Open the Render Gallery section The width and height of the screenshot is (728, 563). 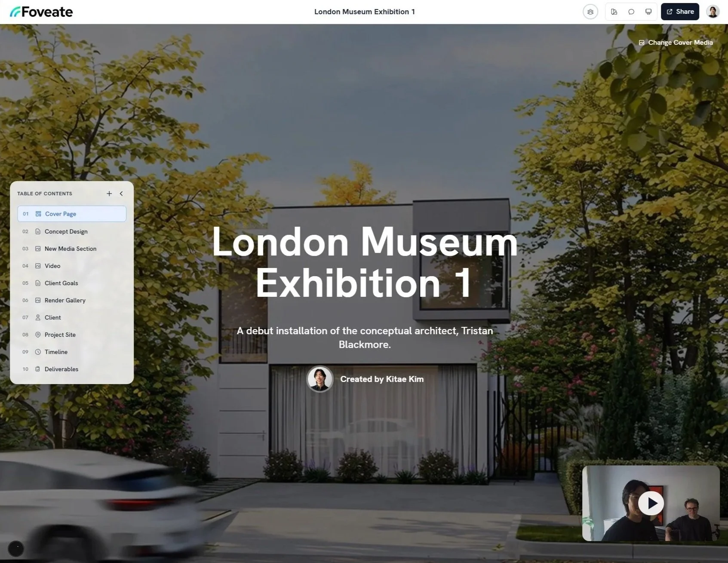coord(72,300)
